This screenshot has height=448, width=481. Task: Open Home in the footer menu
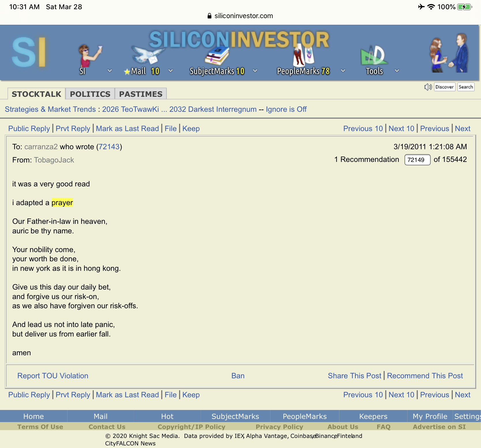(x=33, y=416)
